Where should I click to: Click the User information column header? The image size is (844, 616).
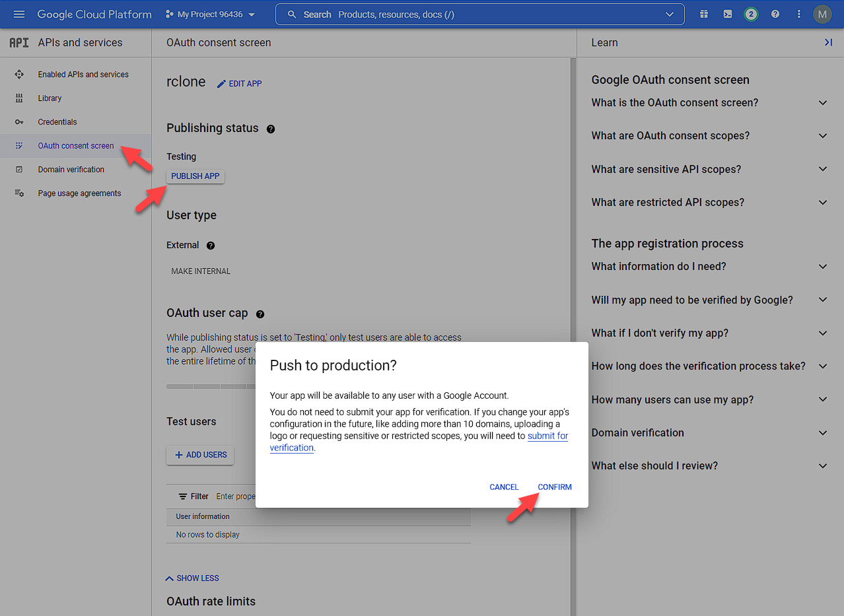click(x=203, y=516)
